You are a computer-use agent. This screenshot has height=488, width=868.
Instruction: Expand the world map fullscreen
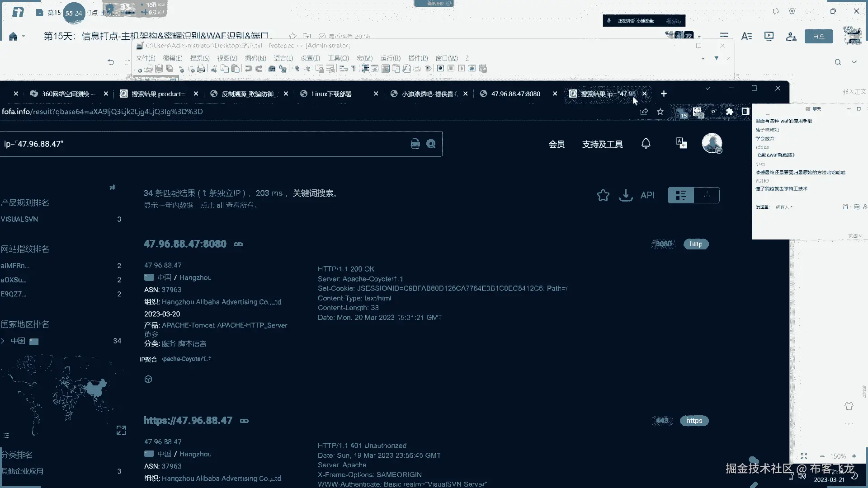121,430
